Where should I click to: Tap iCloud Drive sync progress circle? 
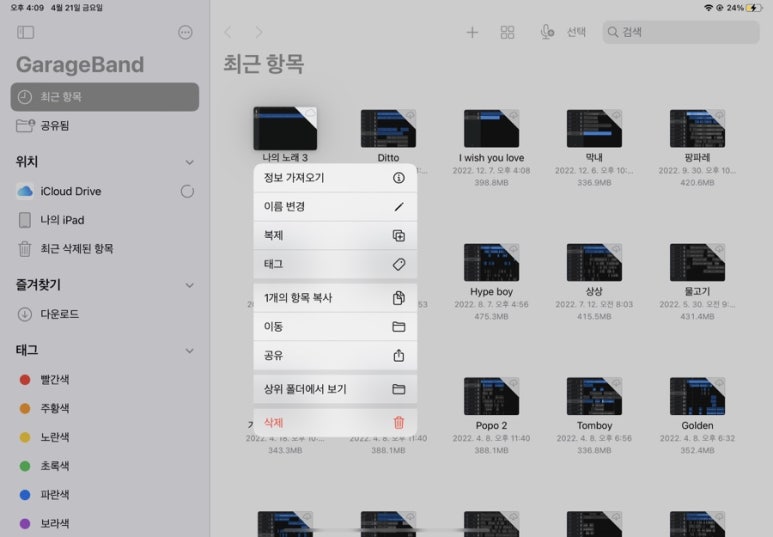click(x=187, y=191)
